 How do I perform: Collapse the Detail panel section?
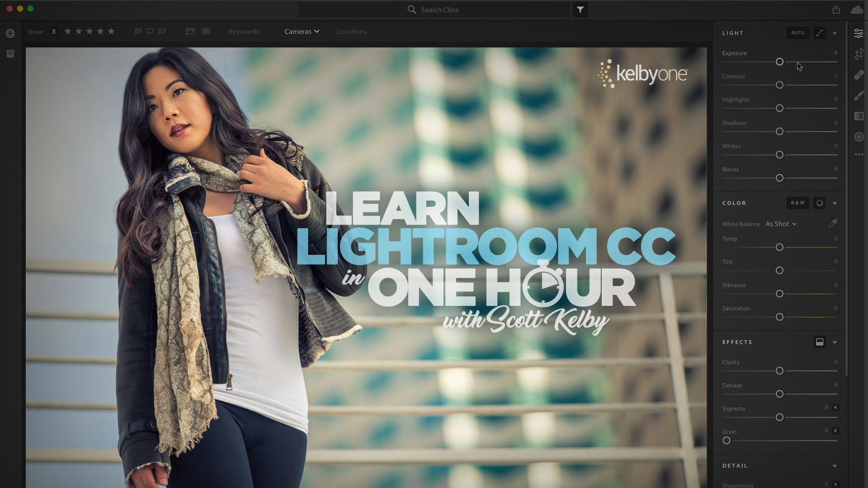point(835,466)
